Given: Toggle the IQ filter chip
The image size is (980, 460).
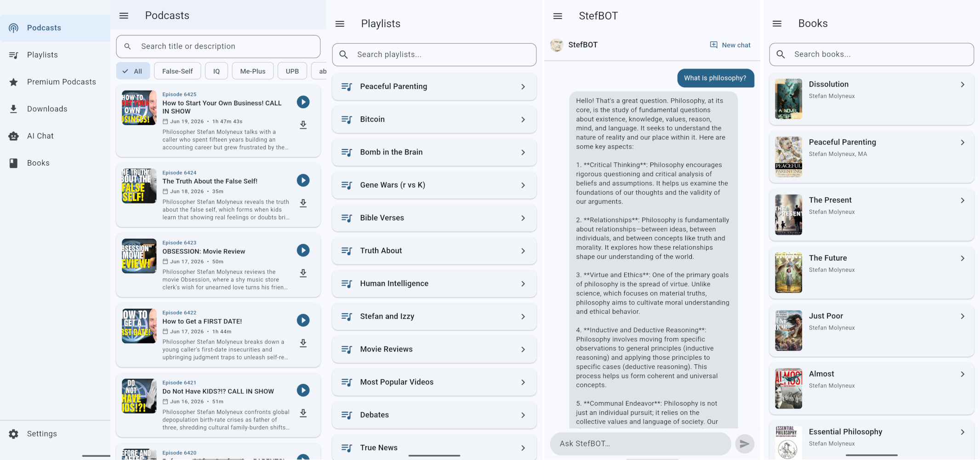Looking at the screenshot, I should click(217, 71).
